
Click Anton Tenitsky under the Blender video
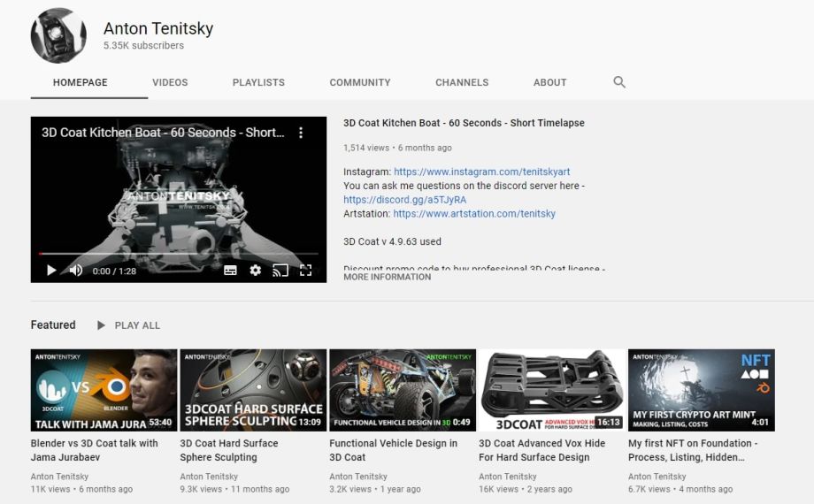[59, 477]
